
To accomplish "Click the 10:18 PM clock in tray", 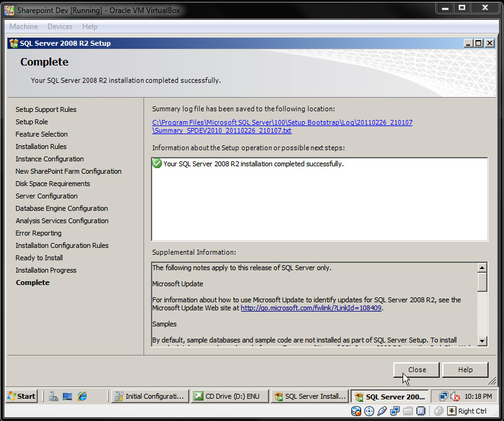I will pyautogui.click(x=478, y=396).
